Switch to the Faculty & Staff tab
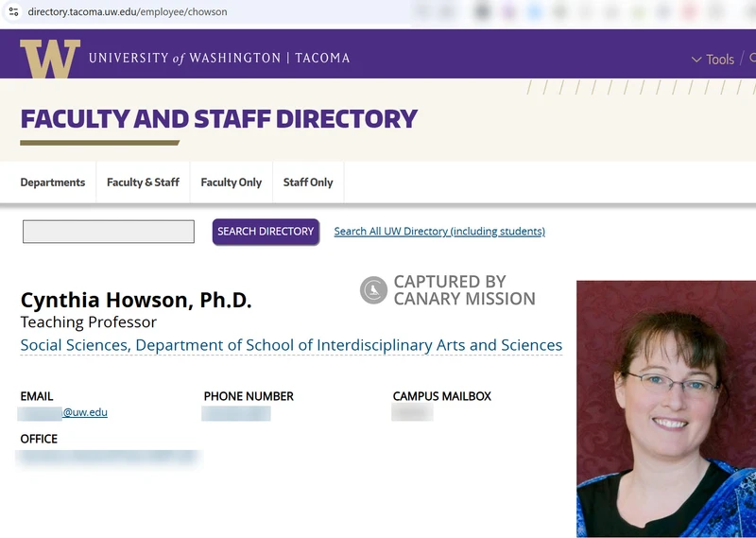The height and width of the screenshot is (538, 756). coord(143,182)
